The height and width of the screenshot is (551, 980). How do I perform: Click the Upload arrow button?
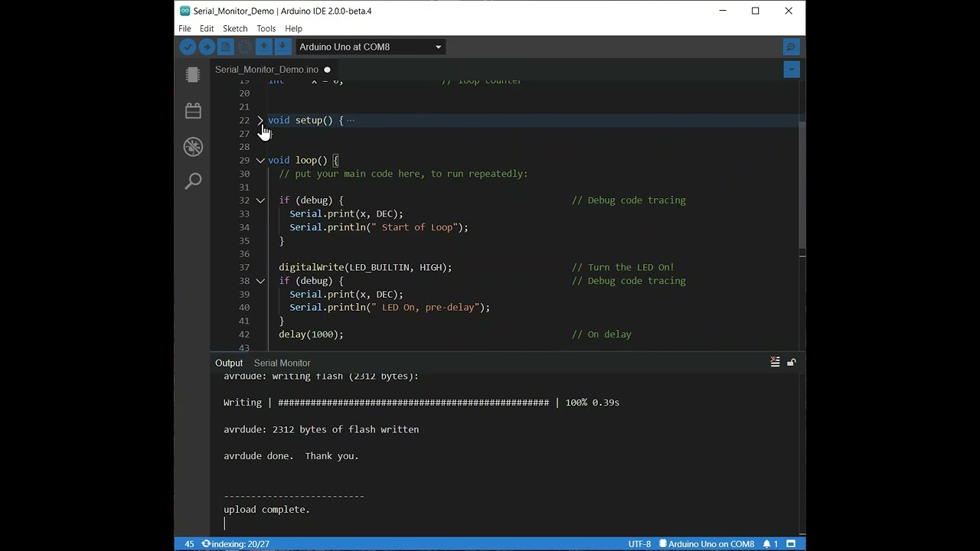(207, 47)
